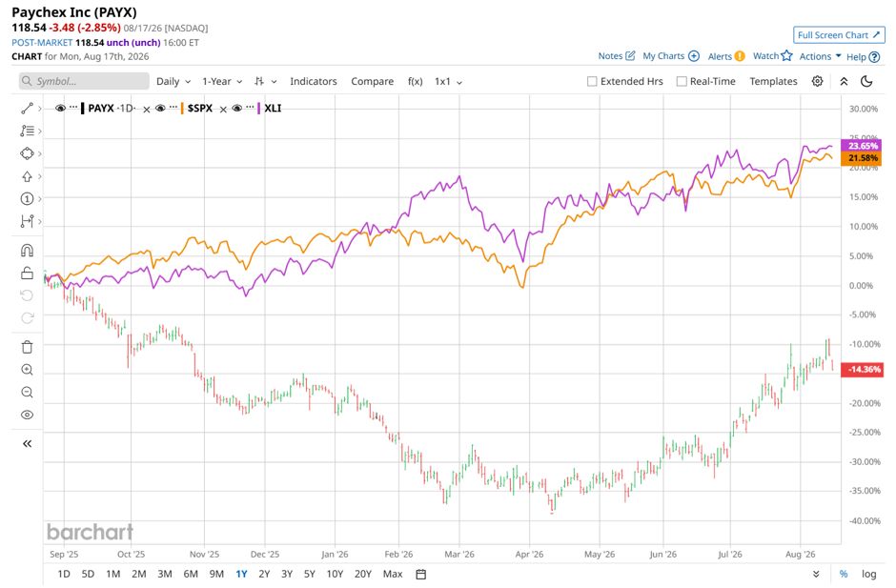The image size is (896, 588).
Task: Select the shapes drawing tool
Action: [x=27, y=153]
